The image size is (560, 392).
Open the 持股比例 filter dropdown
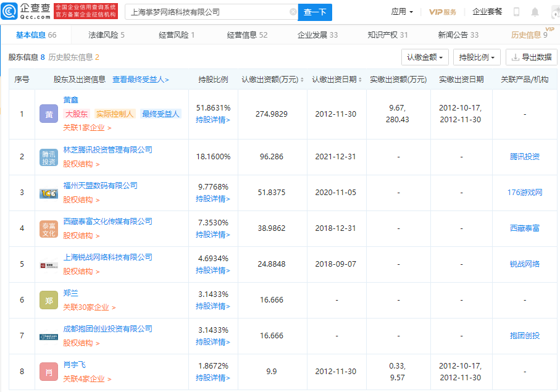pyautogui.click(x=477, y=57)
